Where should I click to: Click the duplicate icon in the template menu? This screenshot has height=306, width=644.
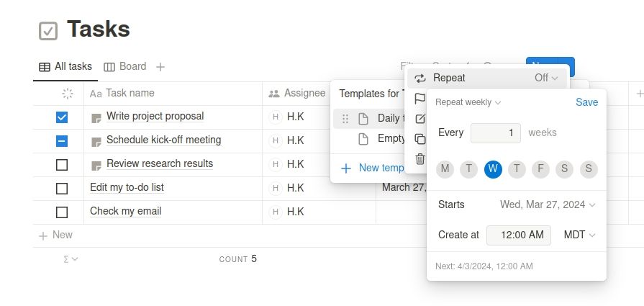point(420,139)
